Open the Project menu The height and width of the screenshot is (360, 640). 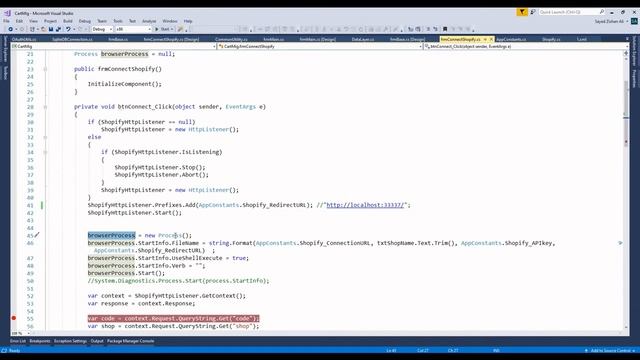[x=51, y=21]
